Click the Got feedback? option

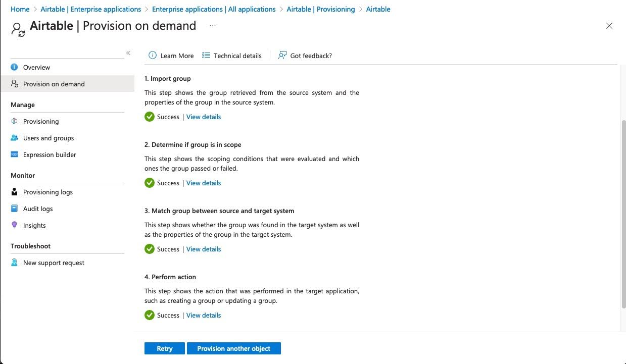point(305,56)
